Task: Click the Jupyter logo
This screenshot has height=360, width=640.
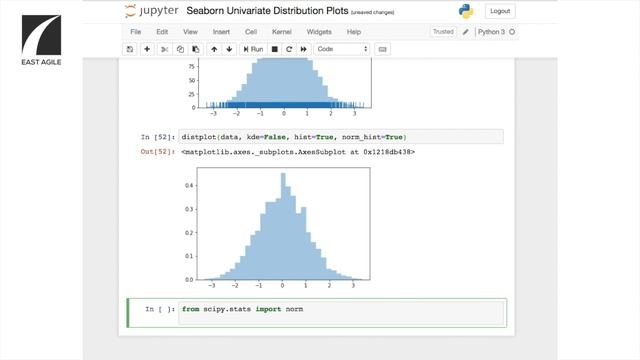Action: 151,11
